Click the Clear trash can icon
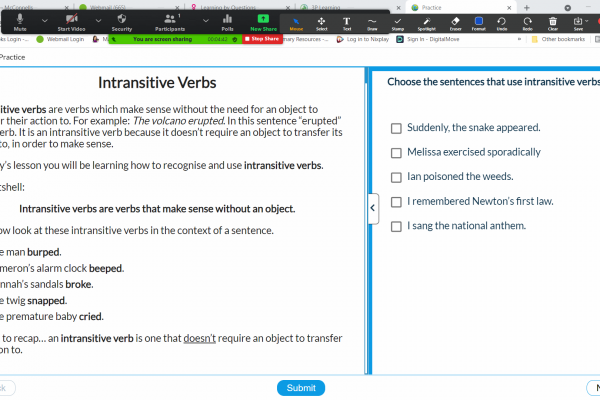Viewport: 600px width, 400px height. tap(553, 19)
